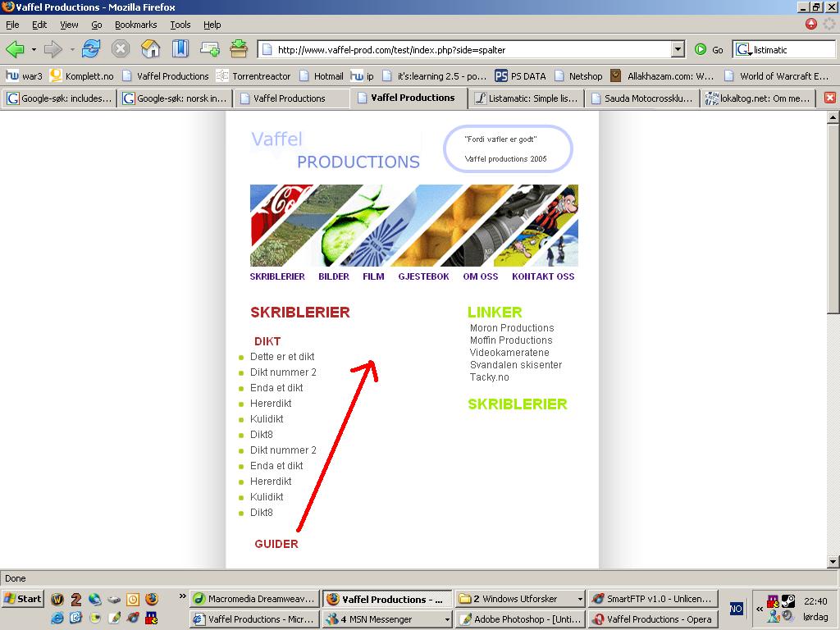The width and height of the screenshot is (840, 630).
Task: Open the Downloads toolbar icon
Action: [239, 48]
